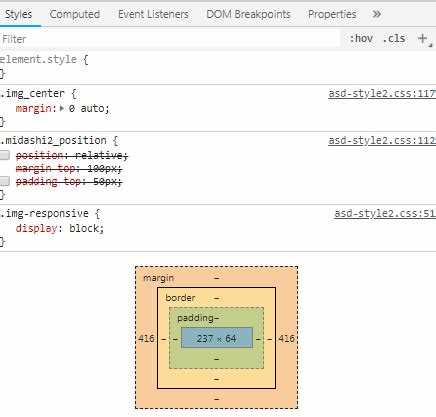Select the Styles tab
Image resolution: width=436 pixels, height=417 pixels.
pyautogui.click(x=18, y=14)
